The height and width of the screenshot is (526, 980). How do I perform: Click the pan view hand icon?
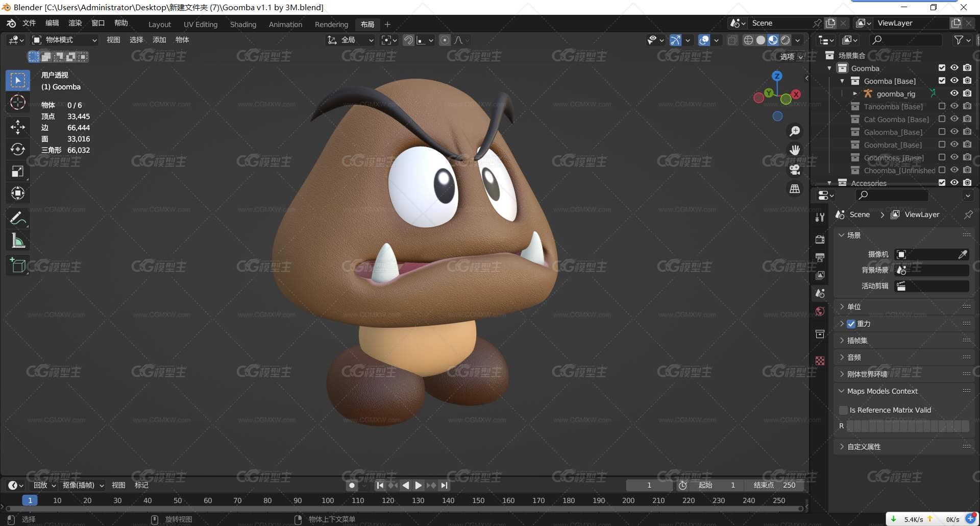point(795,150)
